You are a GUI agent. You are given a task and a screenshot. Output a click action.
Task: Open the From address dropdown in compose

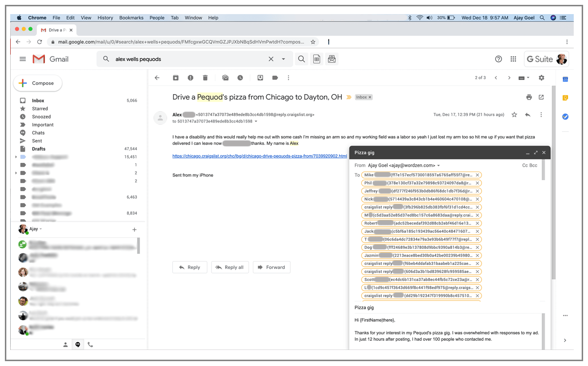pyautogui.click(x=439, y=166)
